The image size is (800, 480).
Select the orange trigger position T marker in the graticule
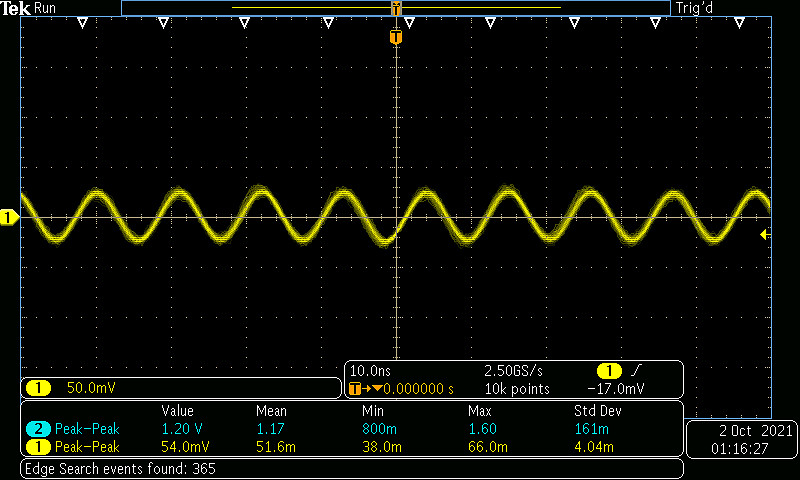pyautogui.click(x=396, y=37)
